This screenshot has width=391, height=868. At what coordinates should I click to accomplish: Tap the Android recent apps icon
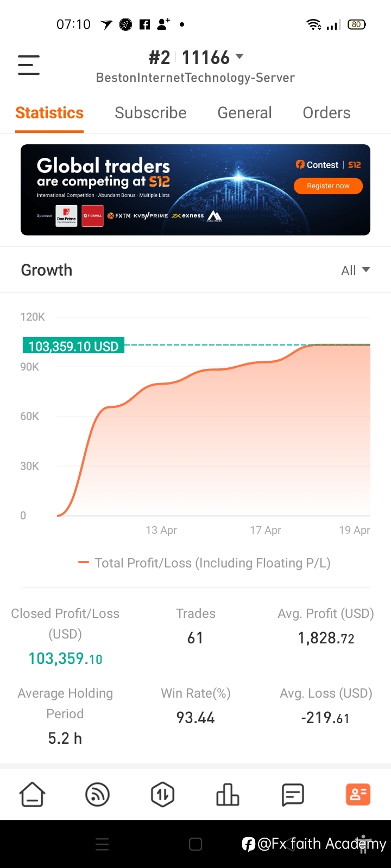[x=102, y=844]
